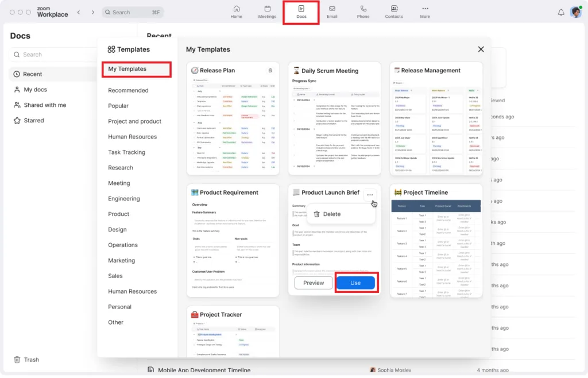The height and width of the screenshot is (378, 588).
Task: Select the Docs icon
Action: pos(301,11)
